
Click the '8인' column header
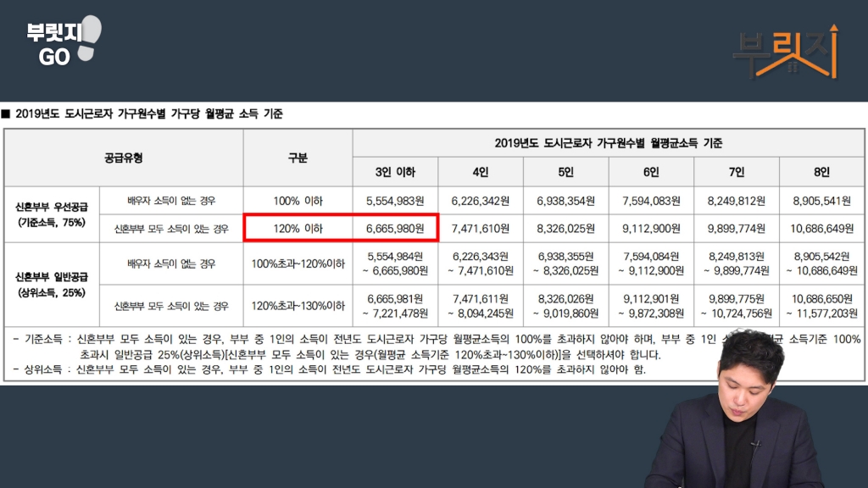pos(821,172)
